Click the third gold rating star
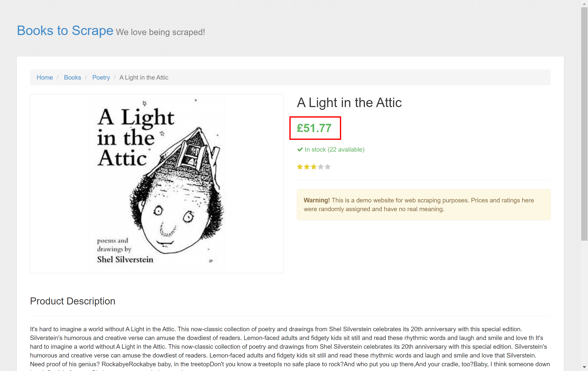The image size is (588, 371). pos(314,167)
